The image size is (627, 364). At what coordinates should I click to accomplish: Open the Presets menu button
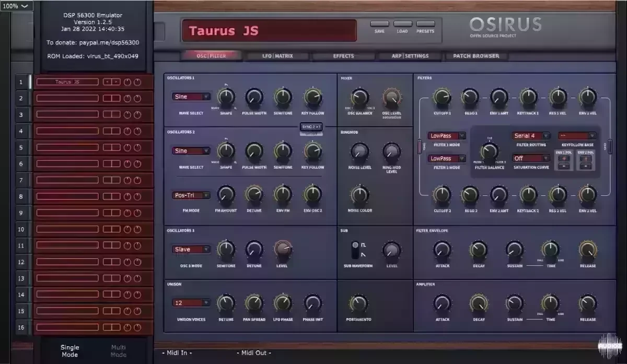point(425,25)
